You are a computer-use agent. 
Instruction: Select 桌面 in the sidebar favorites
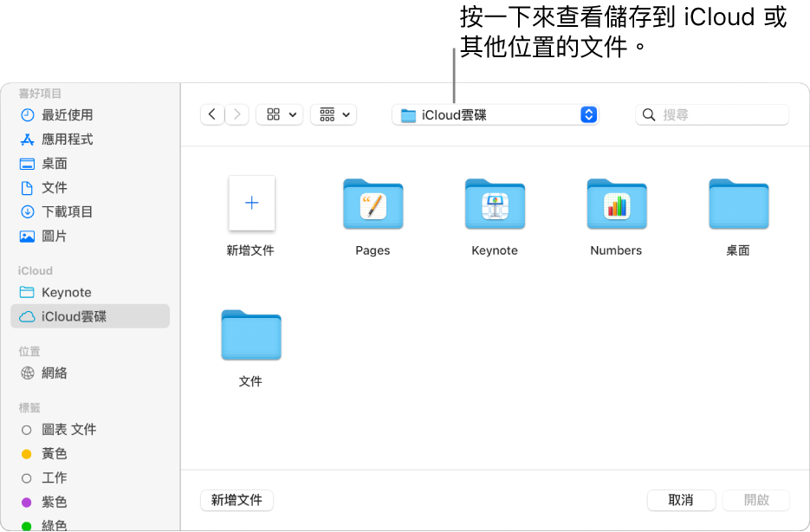[90, 164]
